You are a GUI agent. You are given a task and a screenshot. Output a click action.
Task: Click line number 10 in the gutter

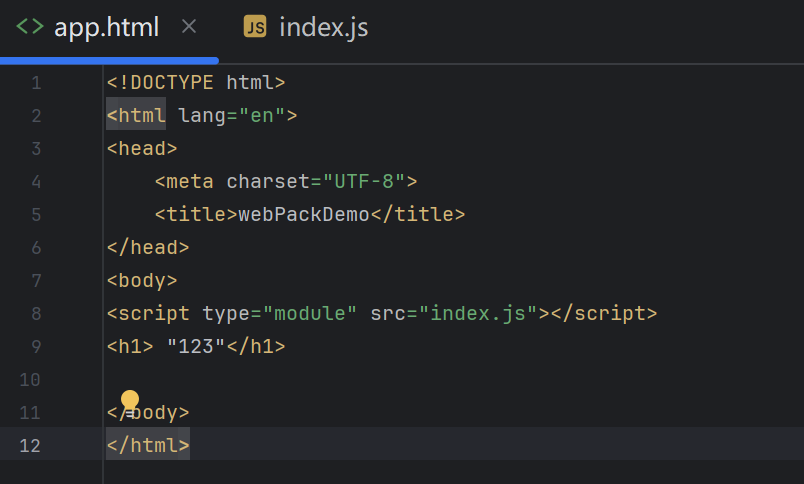(30, 379)
